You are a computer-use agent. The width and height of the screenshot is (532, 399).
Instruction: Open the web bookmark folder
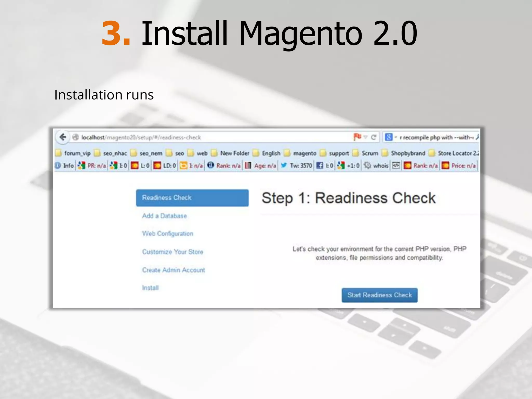198,153
